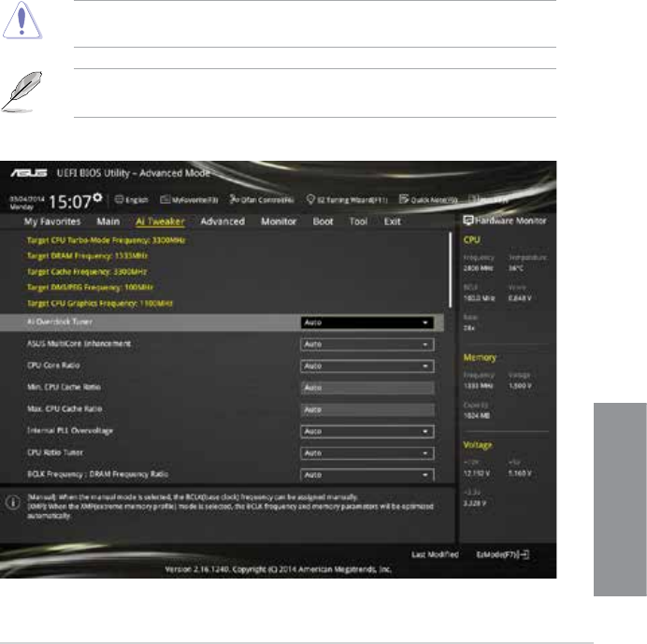This screenshot has width=647, height=644.
Task: Click the CPU heading in Hardware Monitor
Action: 471,240
